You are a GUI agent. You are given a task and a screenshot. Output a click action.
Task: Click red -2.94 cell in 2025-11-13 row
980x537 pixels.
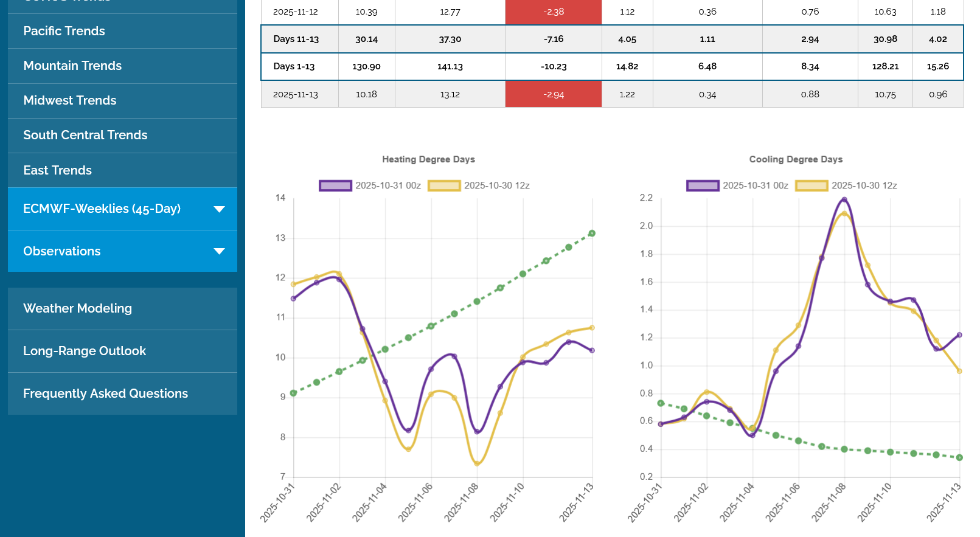(x=553, y=94)
